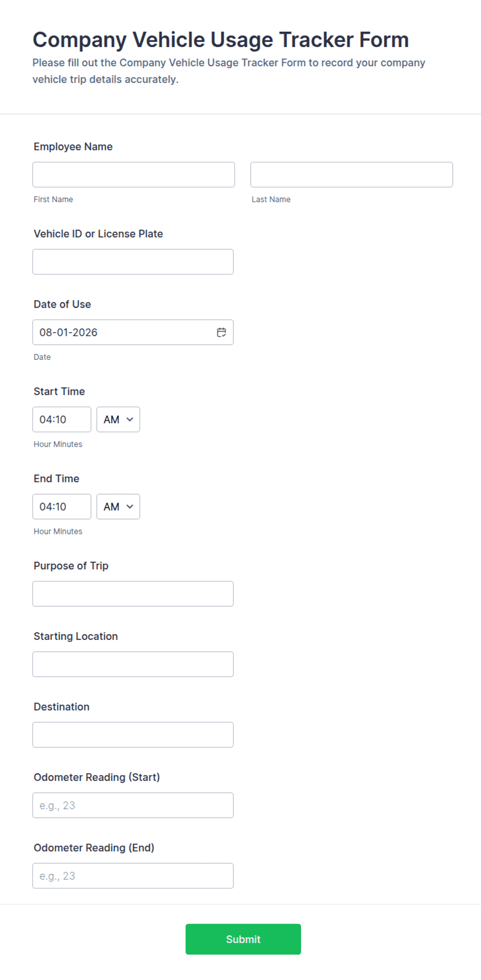Click the Company Vehicle Usage Tracker Form heading

[221, 40]
